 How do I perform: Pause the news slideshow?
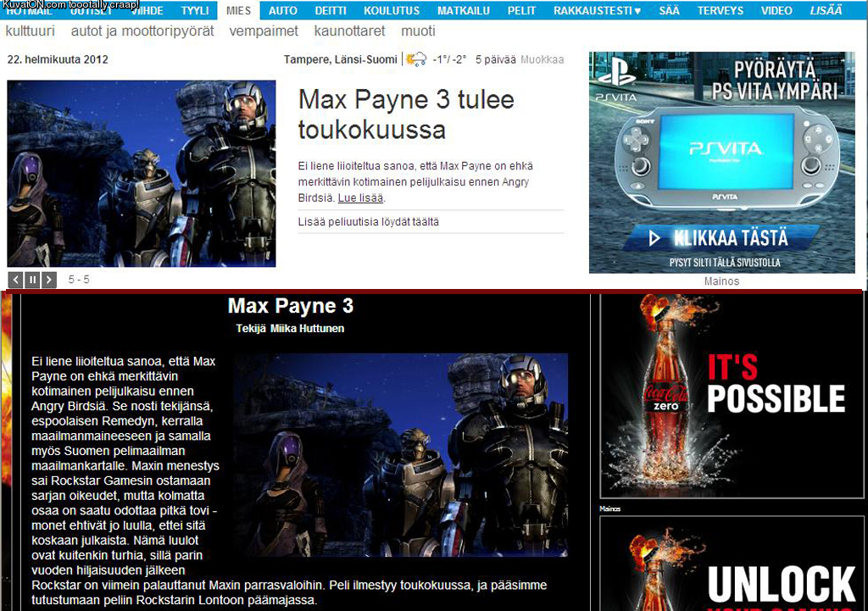coord(33,280)
